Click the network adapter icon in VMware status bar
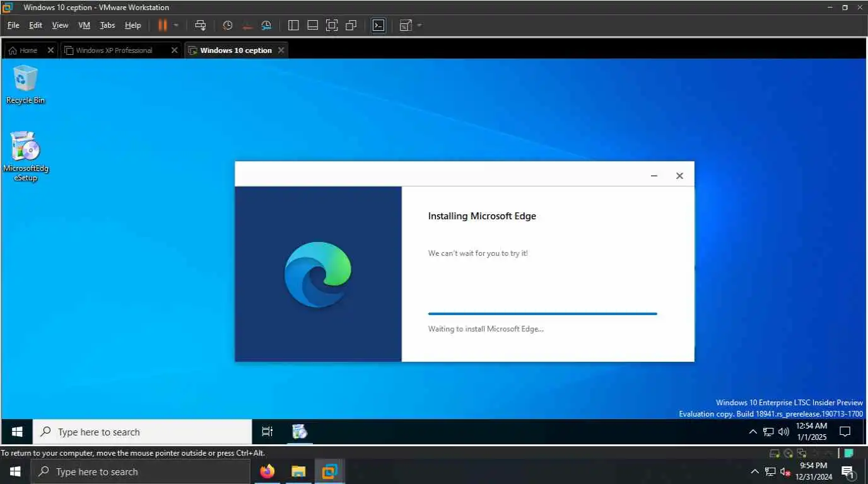The width and height of the screenshot is (868, 484). pos(802,453)
